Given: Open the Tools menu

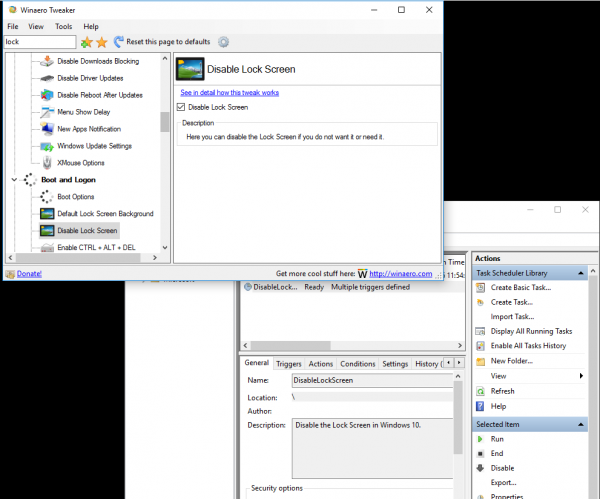Looking at the screenshot, I should coord(64,26).
